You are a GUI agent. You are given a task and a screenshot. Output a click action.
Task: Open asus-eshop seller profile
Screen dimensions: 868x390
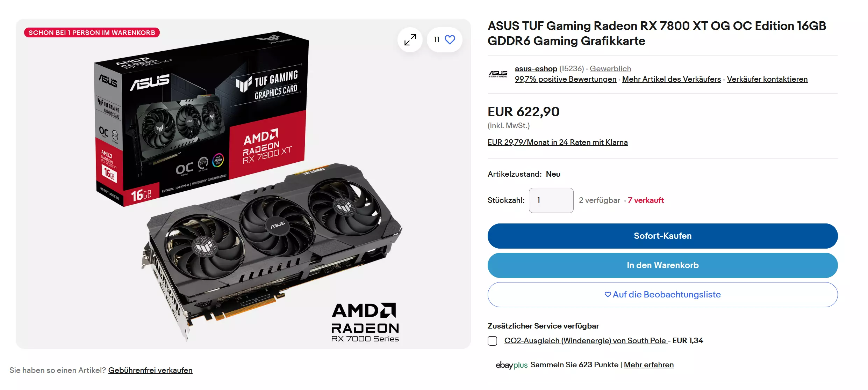[x=536, y=69]
